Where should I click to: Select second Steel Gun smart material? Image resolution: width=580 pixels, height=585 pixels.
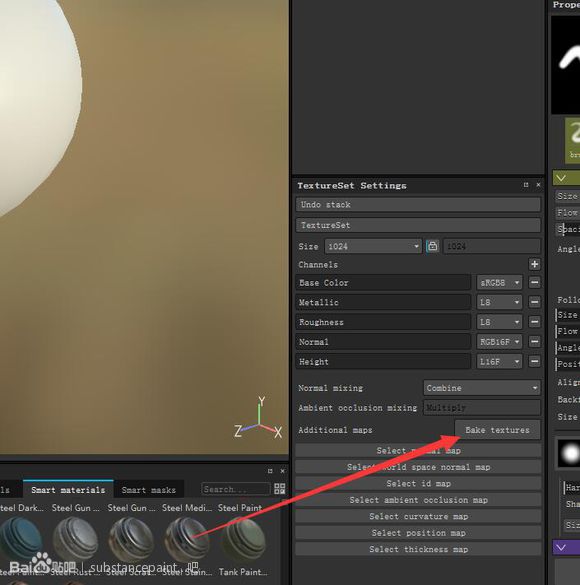131,539
